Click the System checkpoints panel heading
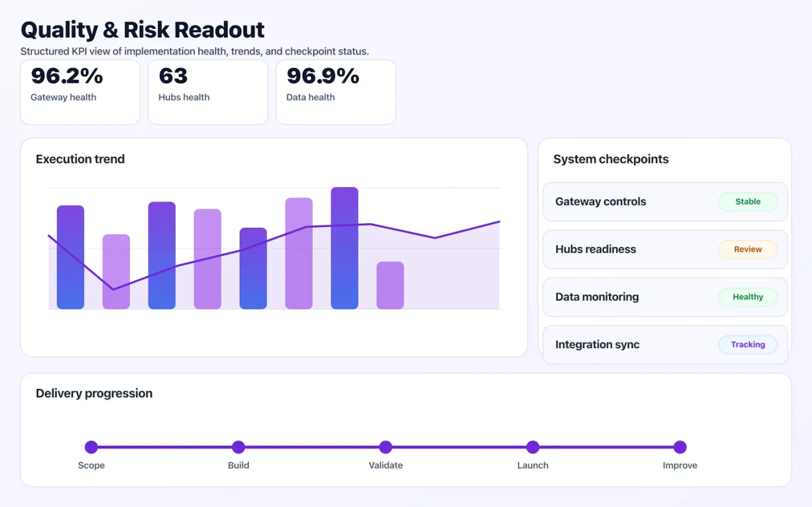The height and width of the screenshot is (507, 812). coord(611,159)
